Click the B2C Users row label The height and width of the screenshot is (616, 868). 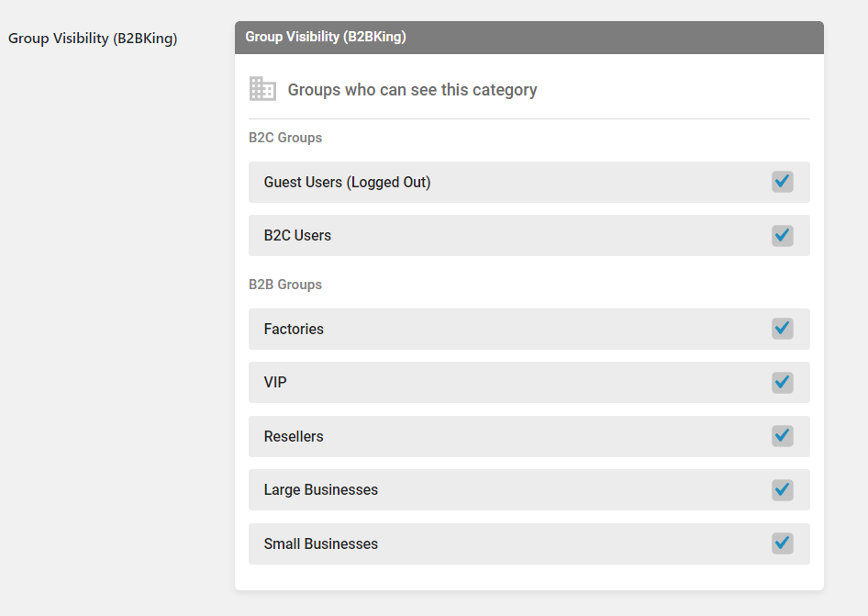coord(297,235)
